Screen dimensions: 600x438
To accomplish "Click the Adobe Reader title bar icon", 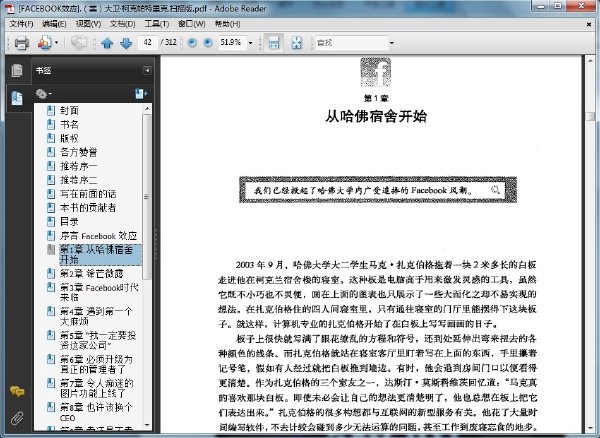I will [11, 8].
